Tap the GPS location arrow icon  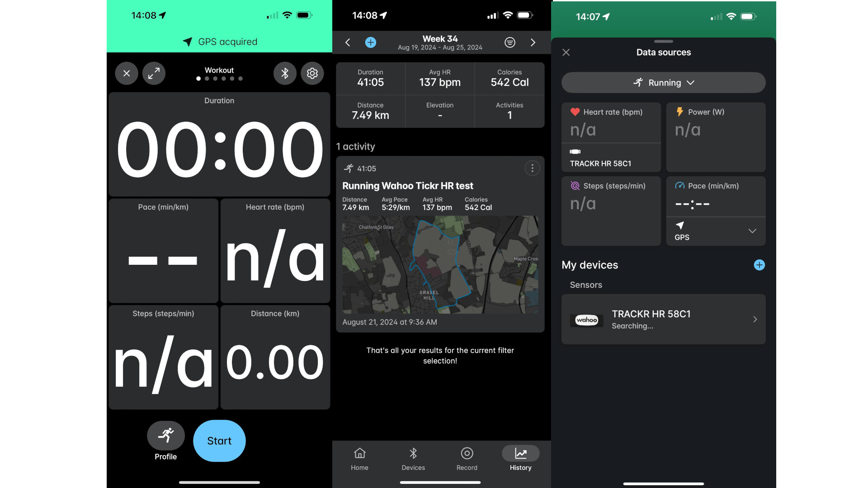pyautogui.click(x=188, y=42)
